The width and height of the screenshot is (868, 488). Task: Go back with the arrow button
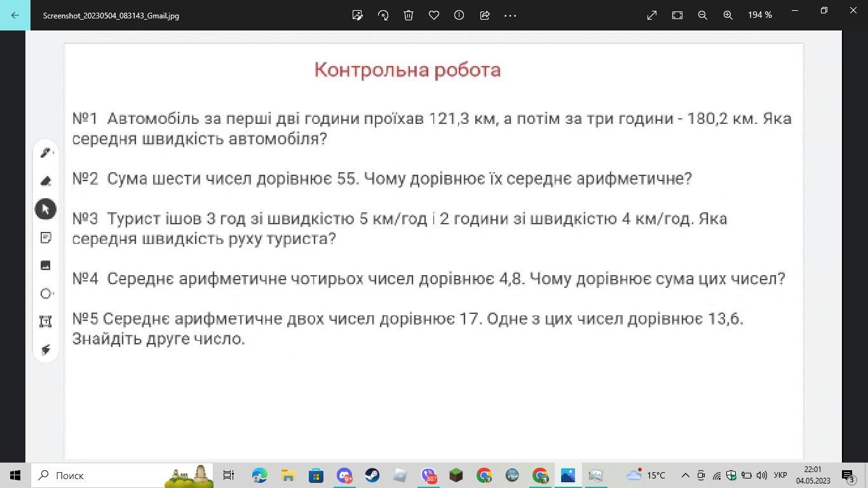15,15
